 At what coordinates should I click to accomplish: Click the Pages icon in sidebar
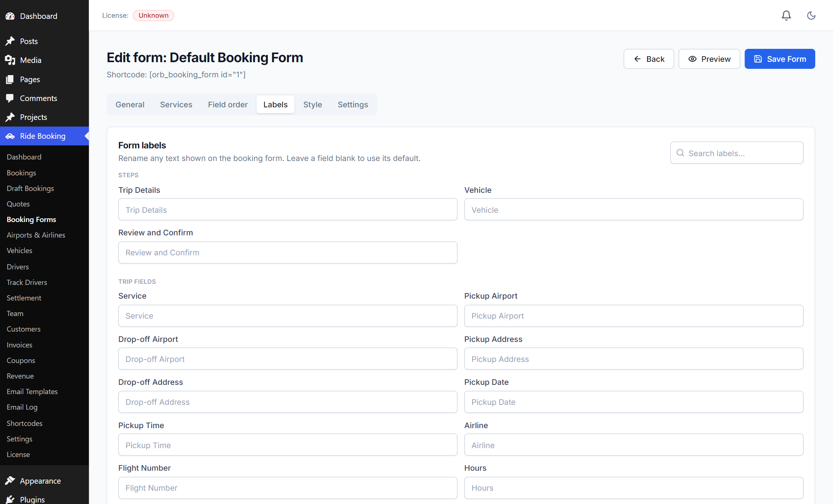[10, 79]
